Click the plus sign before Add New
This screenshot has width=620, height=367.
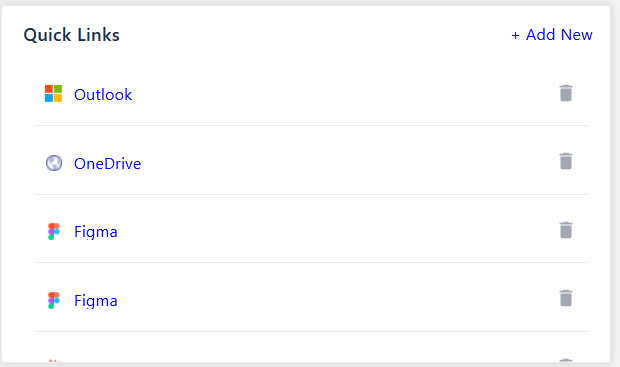point(515,36)
